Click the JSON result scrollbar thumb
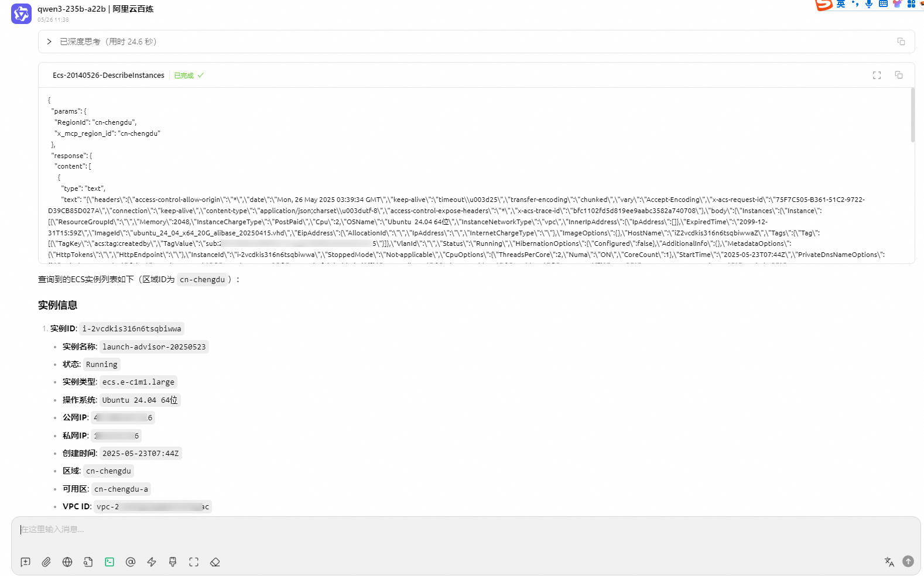The image size is (924, 576). (912, 115)
